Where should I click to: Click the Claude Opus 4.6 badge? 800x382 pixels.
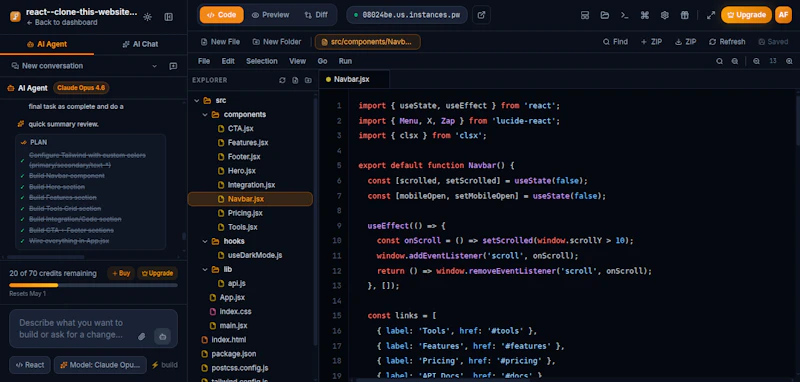coord(81,88)
